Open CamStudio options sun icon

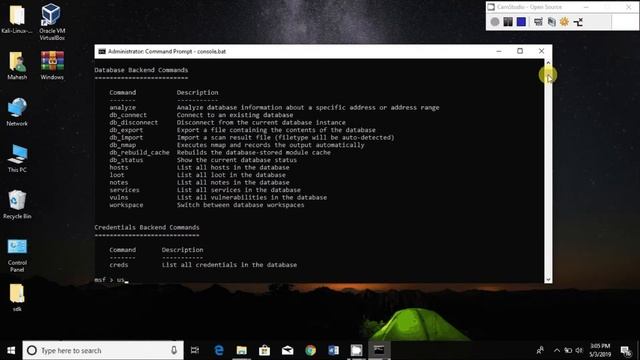[564, 22]
